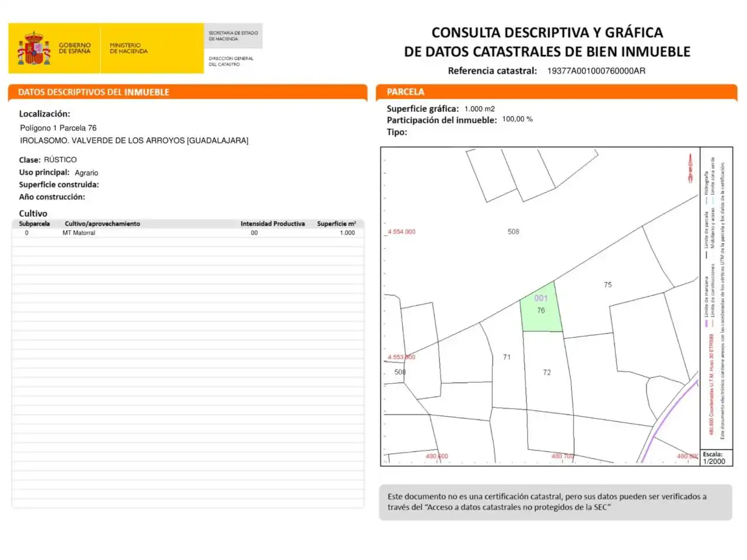
Task: Click the 'Superficie m²' column header
Action: [x=337, y=223]
